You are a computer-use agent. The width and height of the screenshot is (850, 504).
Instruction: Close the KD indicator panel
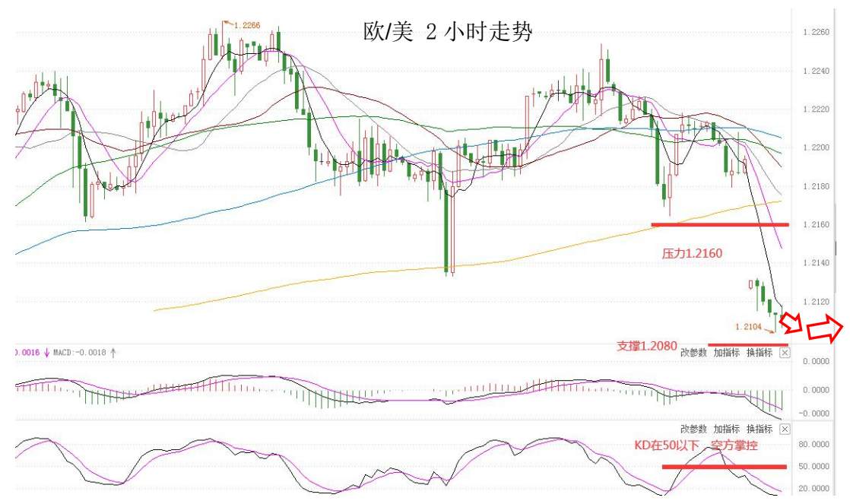tap(785, 430)
